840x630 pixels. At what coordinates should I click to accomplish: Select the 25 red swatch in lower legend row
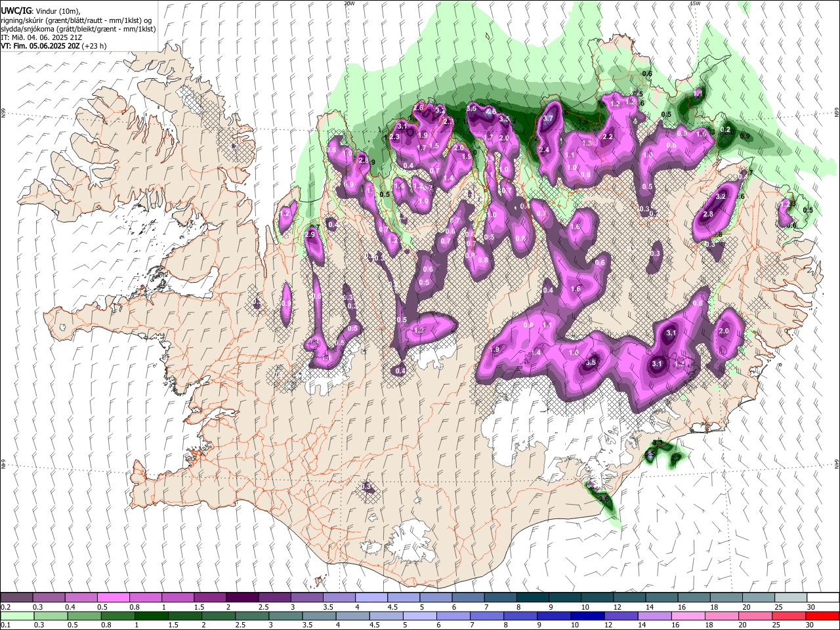coord(788,616)
